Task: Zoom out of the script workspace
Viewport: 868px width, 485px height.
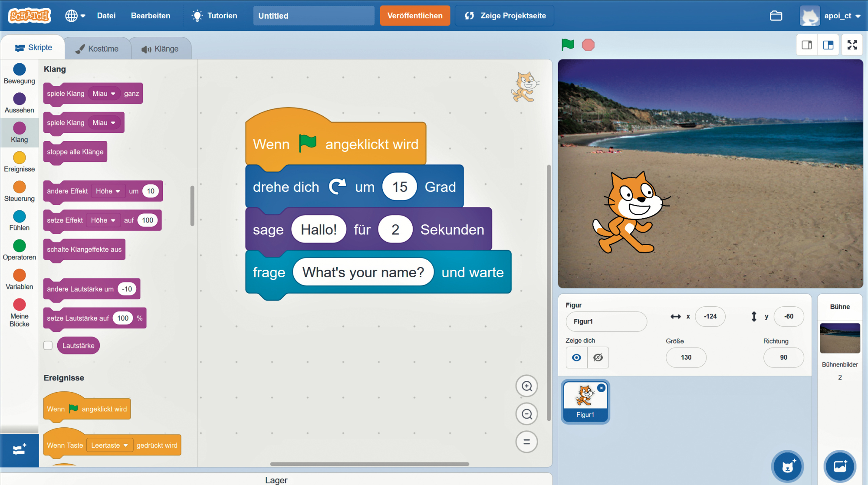Action: pyautogui.click(x=526, y=414)
